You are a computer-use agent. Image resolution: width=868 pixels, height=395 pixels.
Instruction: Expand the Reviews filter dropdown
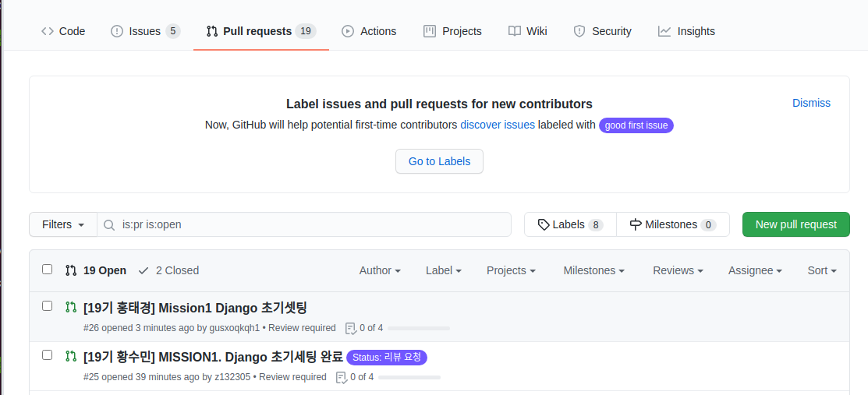click(x=678, y=270)
